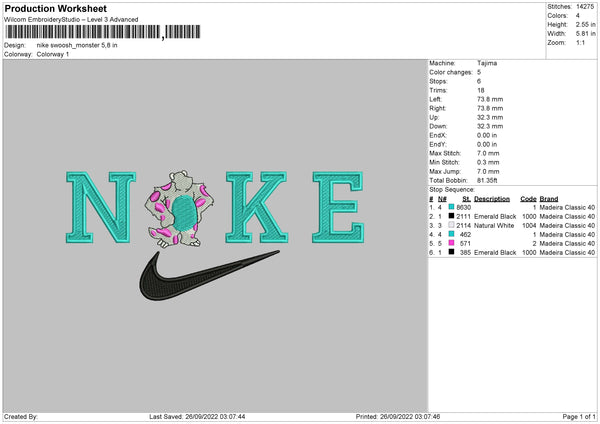Viewport: 600px width, 424px height.
Task: Click the "St." column header
Action: point(466,199)
